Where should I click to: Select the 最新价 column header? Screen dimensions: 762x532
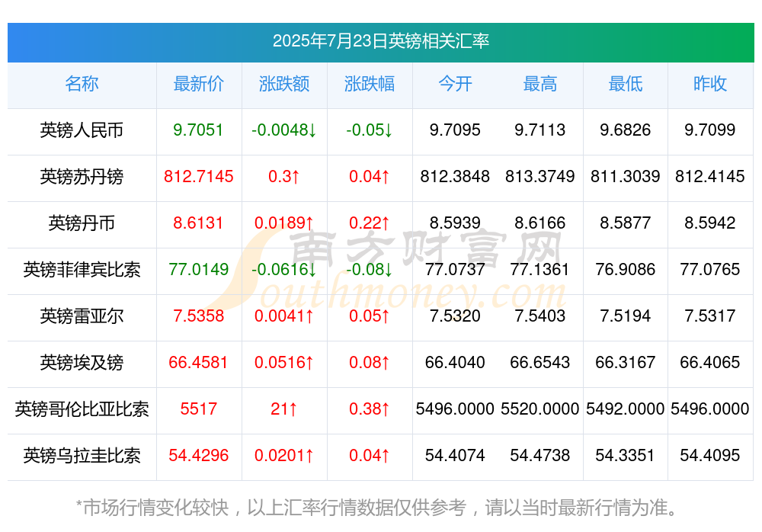[199, 84]
